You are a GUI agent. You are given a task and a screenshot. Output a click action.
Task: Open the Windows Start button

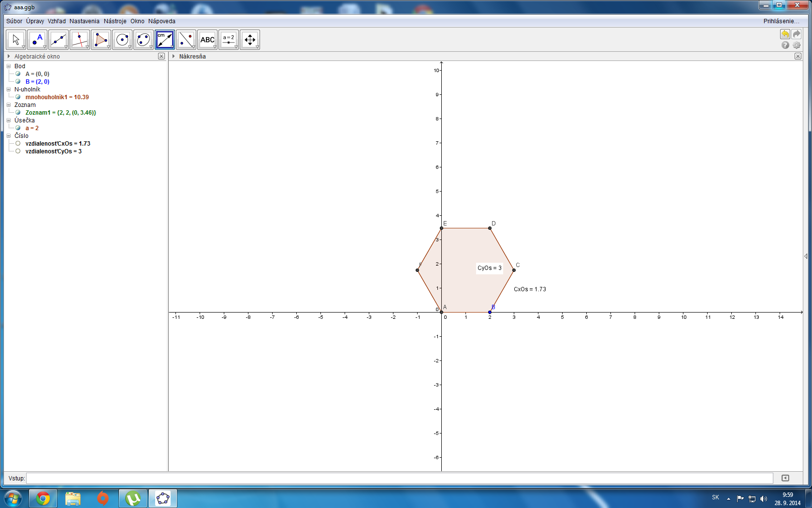coord(13,498)
